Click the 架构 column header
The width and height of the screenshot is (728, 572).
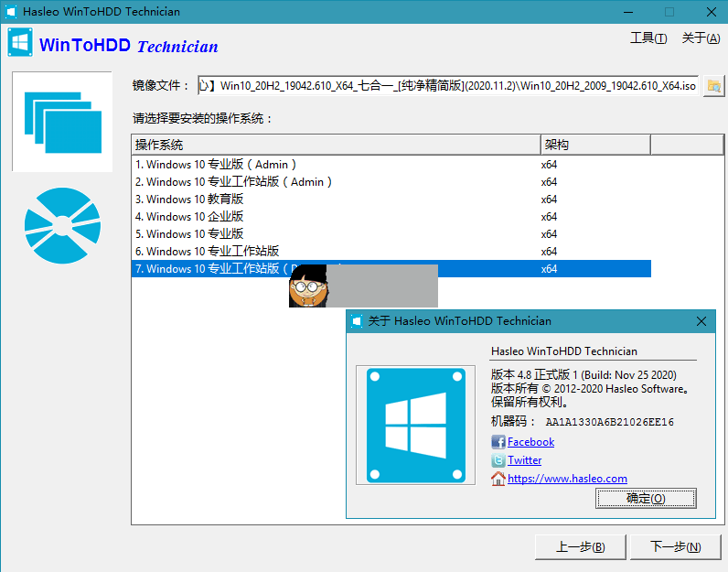595,145
